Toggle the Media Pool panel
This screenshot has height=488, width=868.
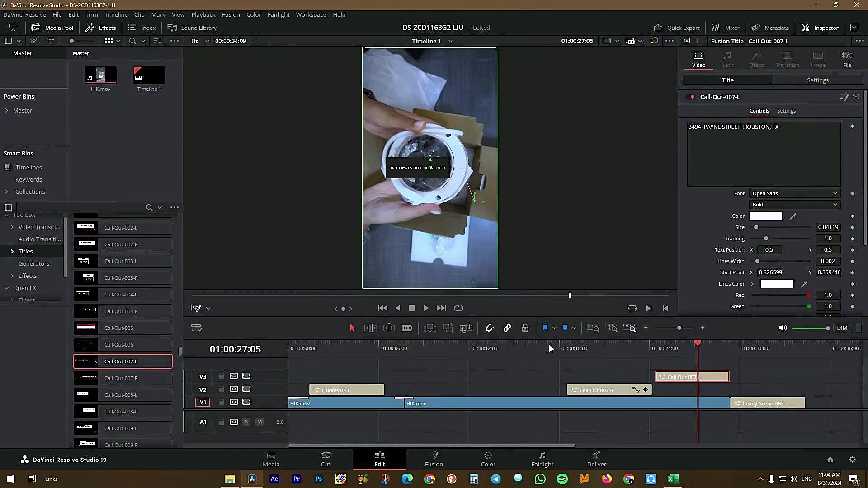click(x=52, y=28)
